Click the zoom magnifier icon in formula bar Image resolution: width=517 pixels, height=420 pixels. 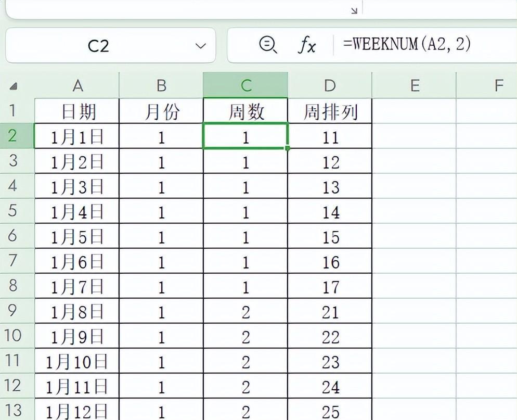click(268, 45)
